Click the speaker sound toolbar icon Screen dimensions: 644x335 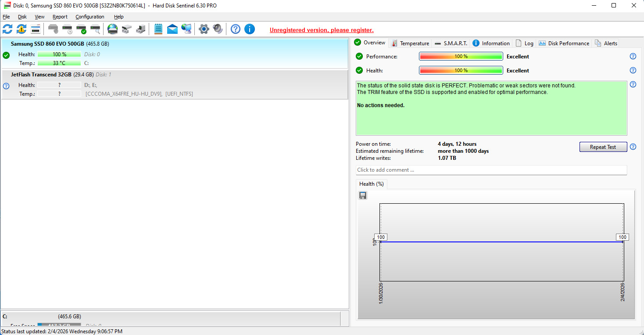coord(218,29)
